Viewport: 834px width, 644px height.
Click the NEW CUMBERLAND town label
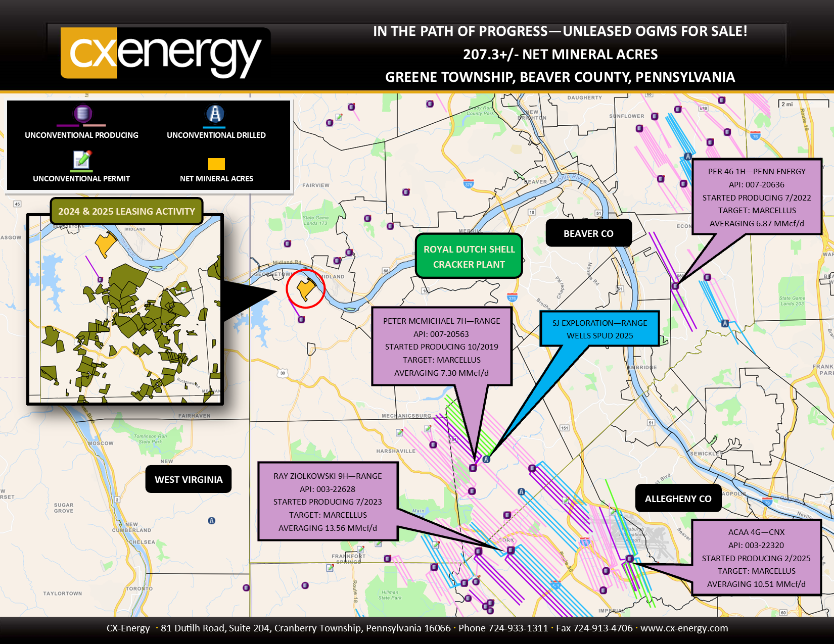pos(131,527)
